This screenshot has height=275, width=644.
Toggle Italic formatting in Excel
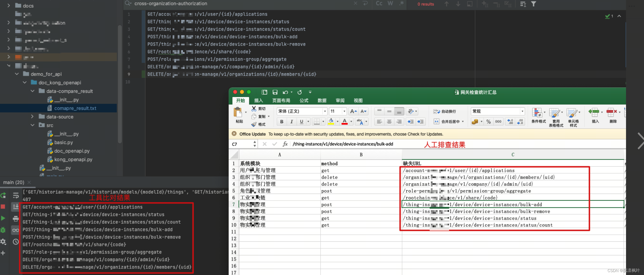coord(292,122)
